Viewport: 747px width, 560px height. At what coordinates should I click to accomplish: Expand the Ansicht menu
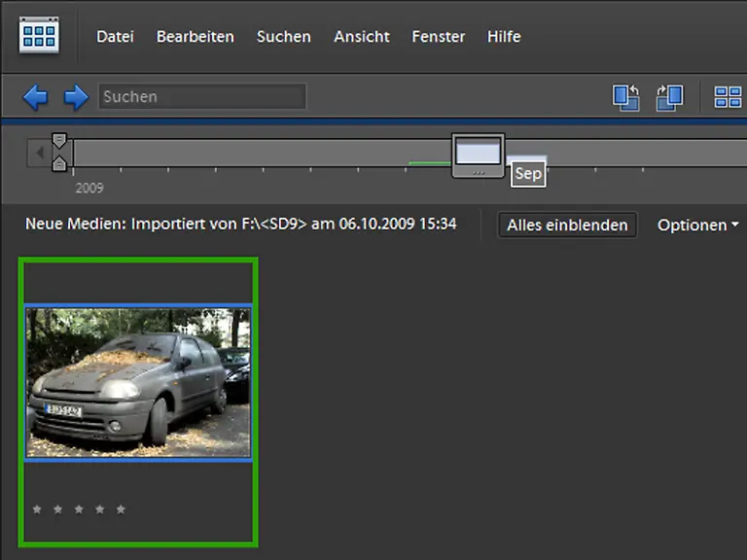pos(361,37)
